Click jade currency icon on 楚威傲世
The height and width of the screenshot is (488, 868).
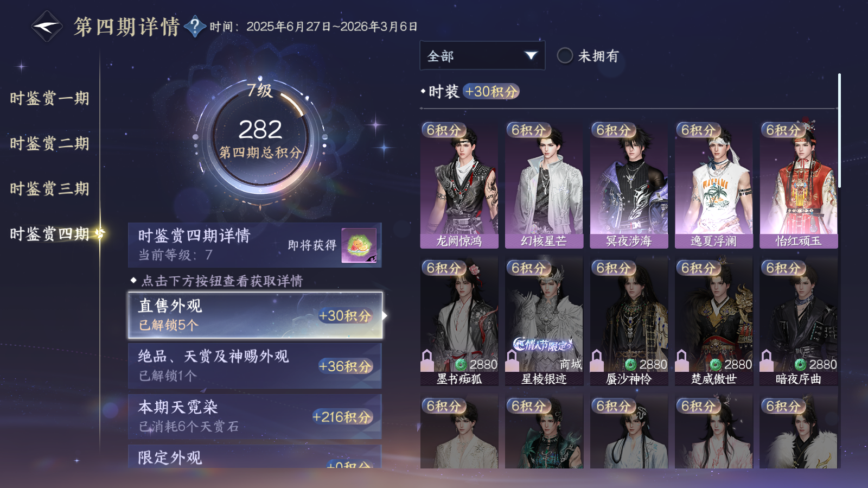(x=716, y=365)
